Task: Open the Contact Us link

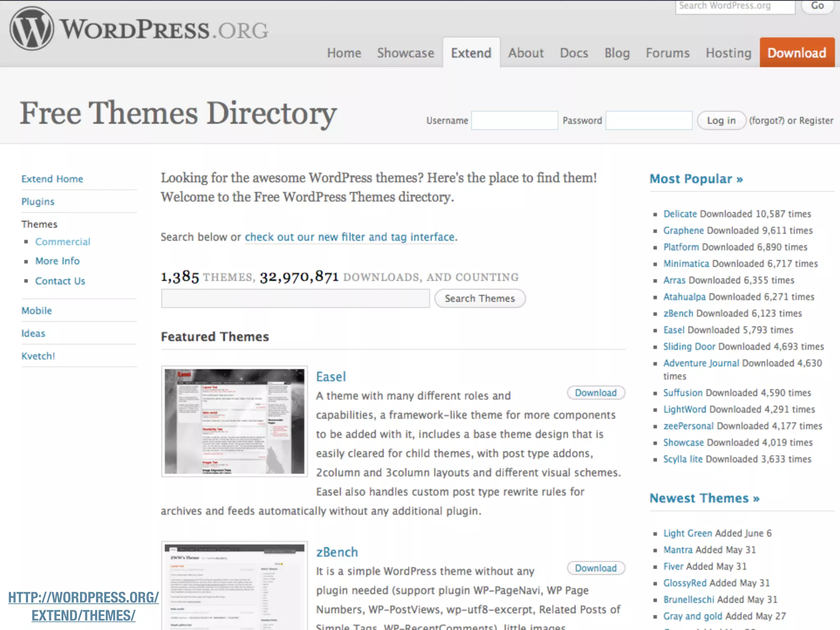Action: 60,281
